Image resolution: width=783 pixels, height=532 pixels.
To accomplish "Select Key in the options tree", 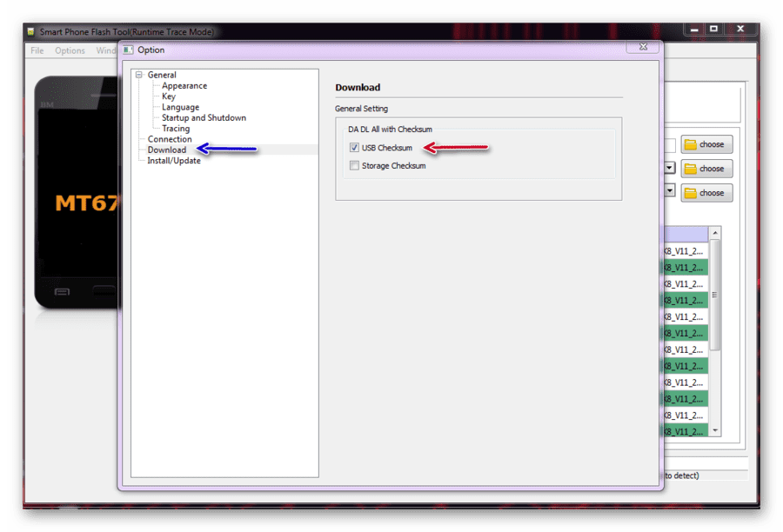I will [x=168, y=96].
